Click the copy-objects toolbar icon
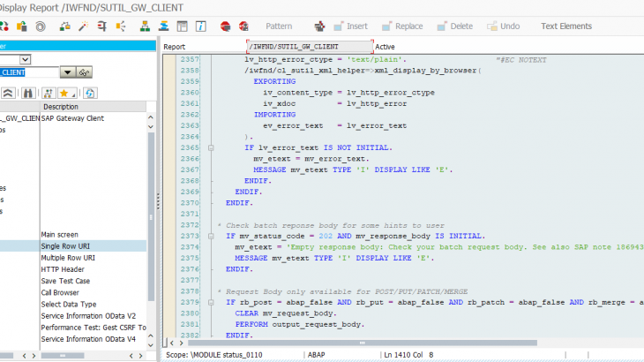The width and height of the screenshot is (644, 362). click(22, 26)
